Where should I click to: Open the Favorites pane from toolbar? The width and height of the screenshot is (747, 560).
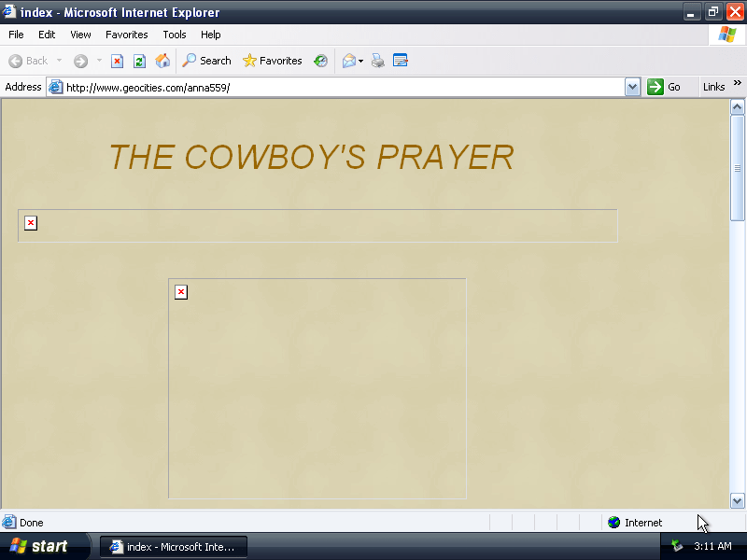point(272,61)
